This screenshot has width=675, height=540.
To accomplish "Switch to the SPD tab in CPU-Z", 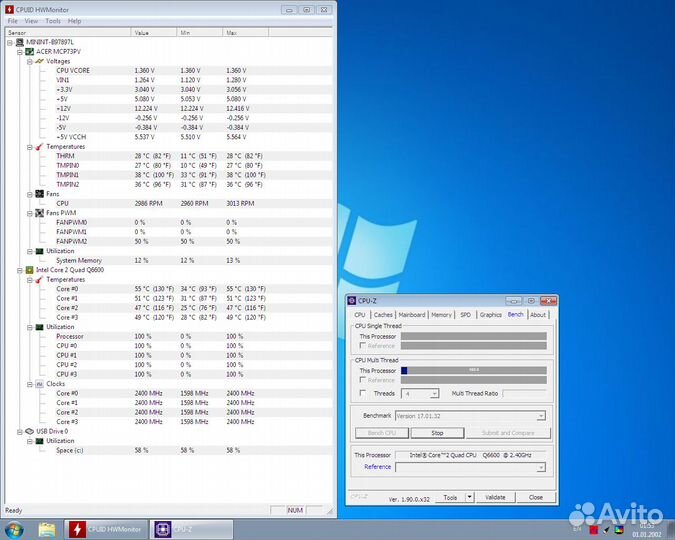I will click(x=465, y=315).
